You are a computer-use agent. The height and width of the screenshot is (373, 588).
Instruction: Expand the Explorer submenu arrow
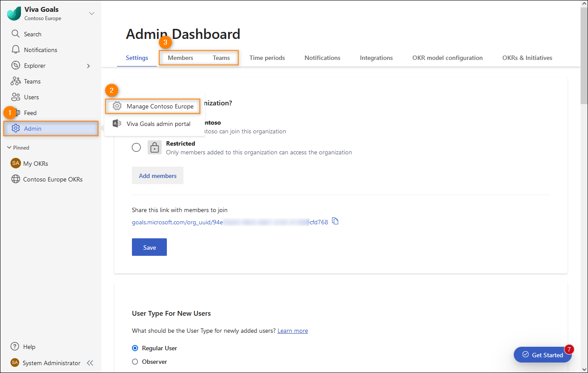click(89, 66)
